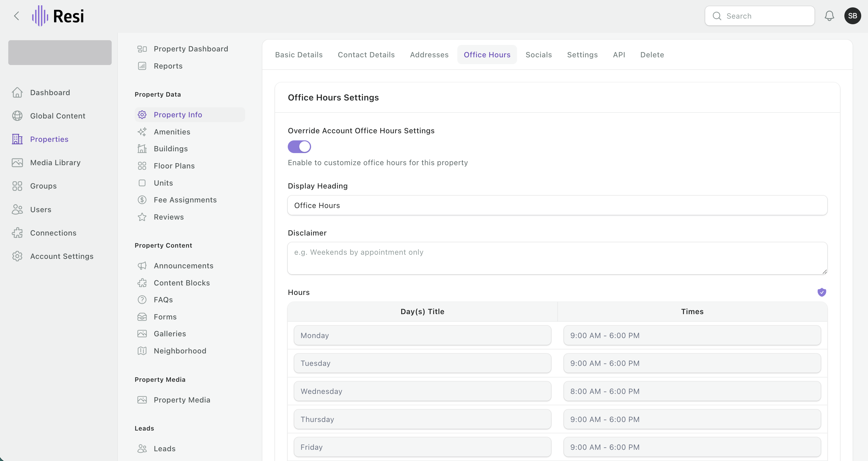
Task: Click the Announcements megaphone icon
Action: coord(142,266)
